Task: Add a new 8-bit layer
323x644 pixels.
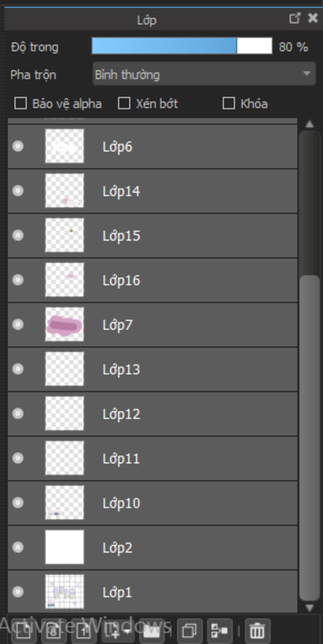Action: (x=54, y=631)
